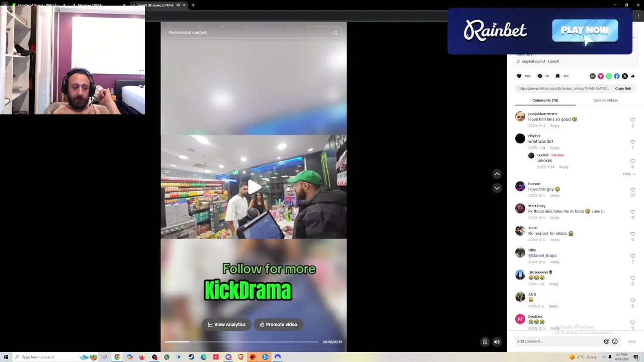Open original sound - LouieX link

point(540,61)
